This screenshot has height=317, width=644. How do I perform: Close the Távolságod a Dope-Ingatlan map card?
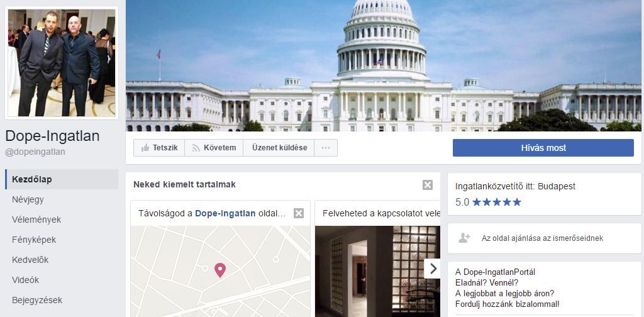[x=299, y=213]
